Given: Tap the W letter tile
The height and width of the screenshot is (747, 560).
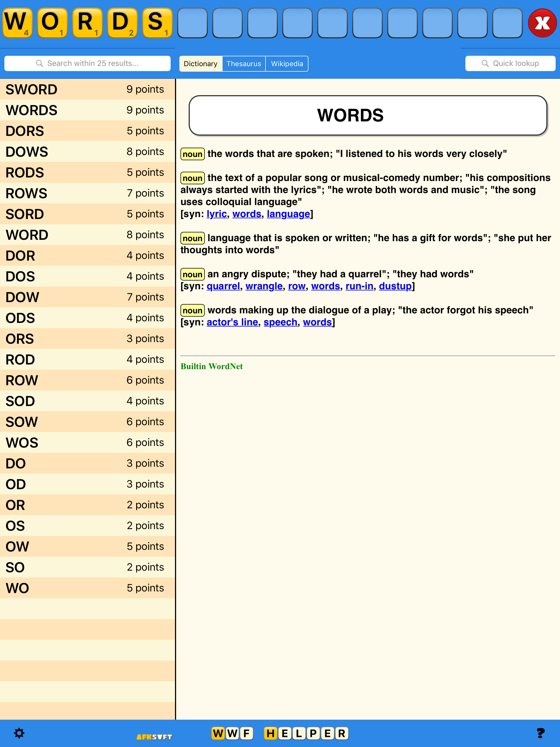Looking at the screenshot, I should 17,23.
